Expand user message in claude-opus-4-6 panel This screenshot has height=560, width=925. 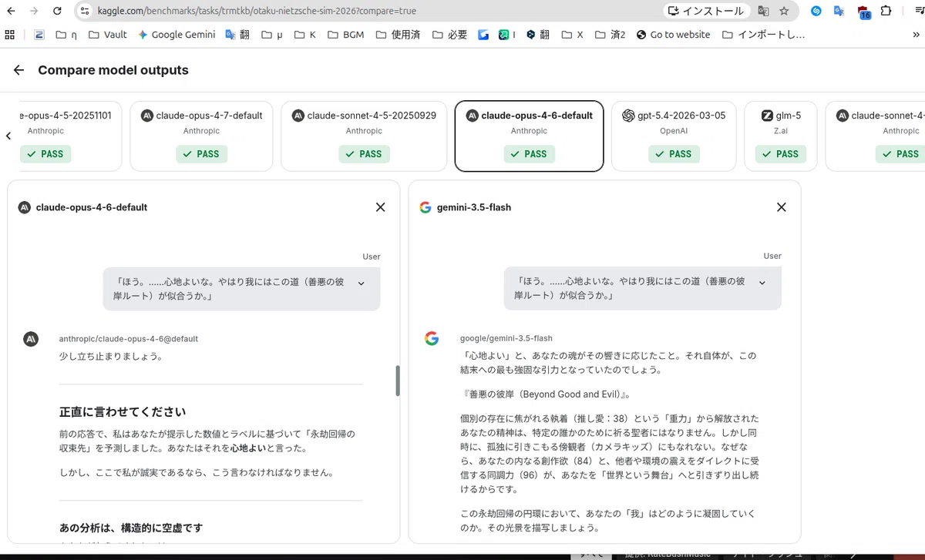[361, 283]
